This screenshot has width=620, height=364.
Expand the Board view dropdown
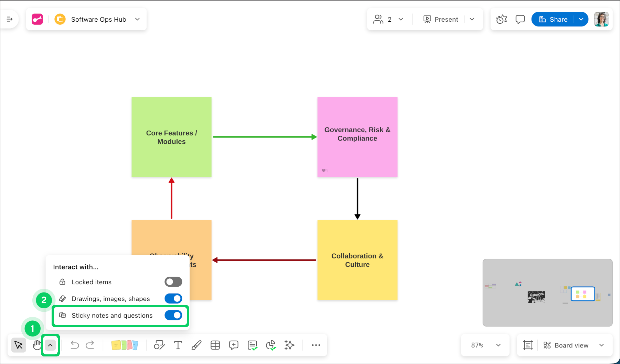click(x=601, y=345)
